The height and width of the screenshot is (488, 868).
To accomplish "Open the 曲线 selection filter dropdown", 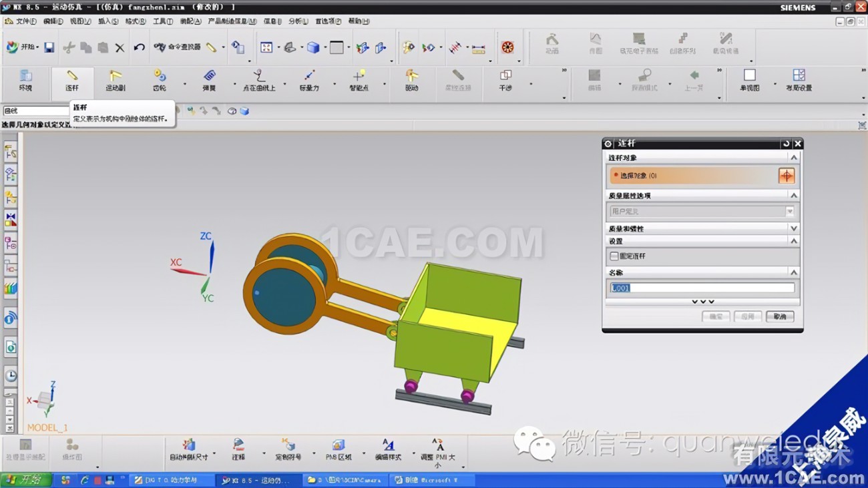I will click(36, 111).
